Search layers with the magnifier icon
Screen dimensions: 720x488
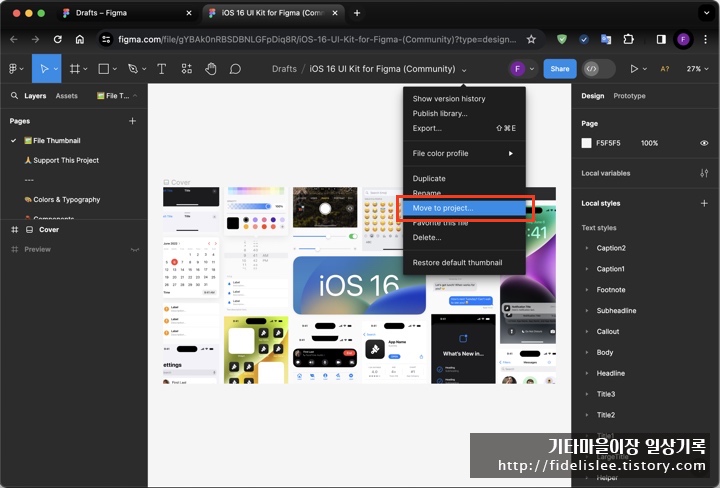pos(14,95)
